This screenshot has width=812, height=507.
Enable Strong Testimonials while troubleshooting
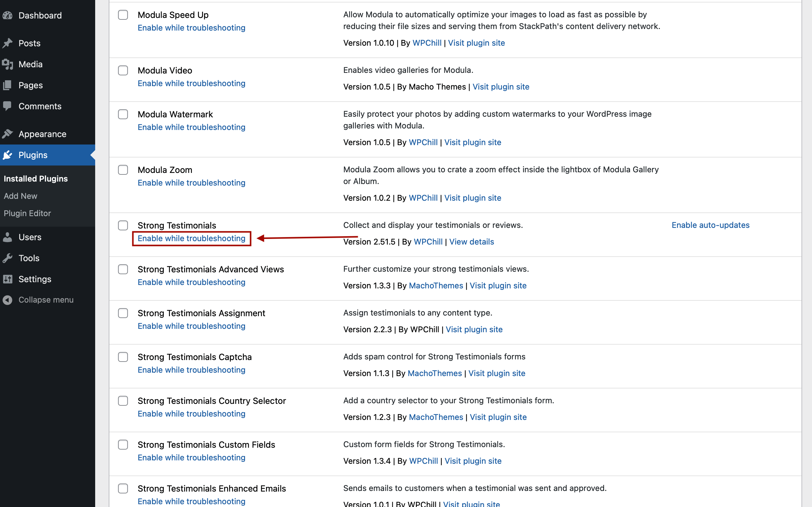point(191,238)
